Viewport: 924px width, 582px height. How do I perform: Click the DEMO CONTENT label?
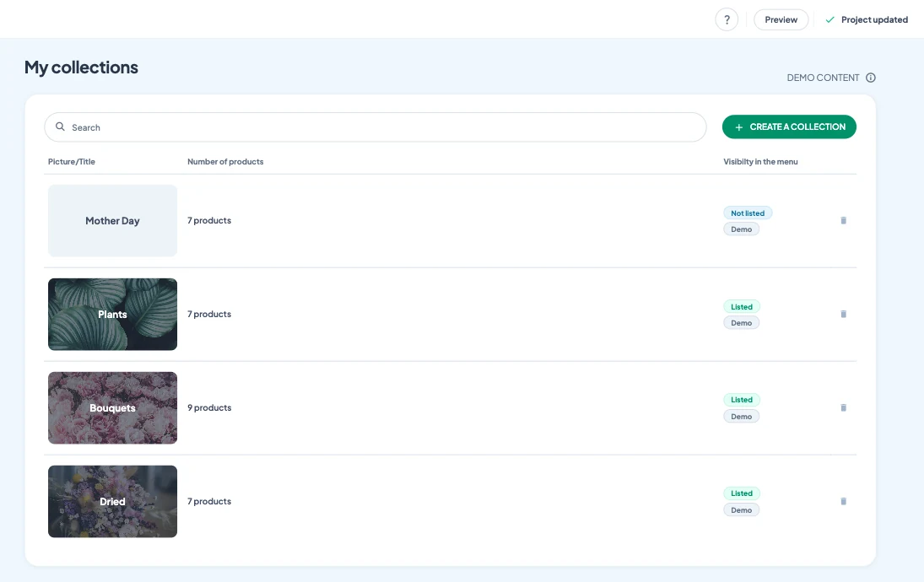824,78
